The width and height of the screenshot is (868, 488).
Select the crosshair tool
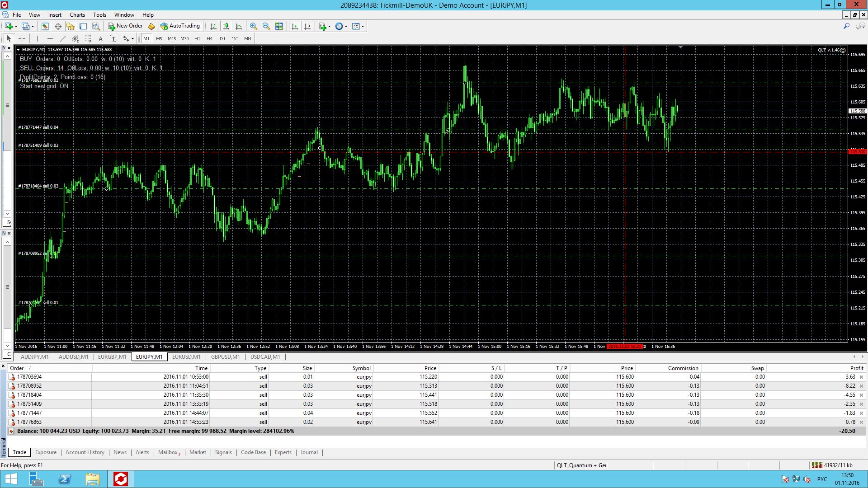click(x=22, y=38)
